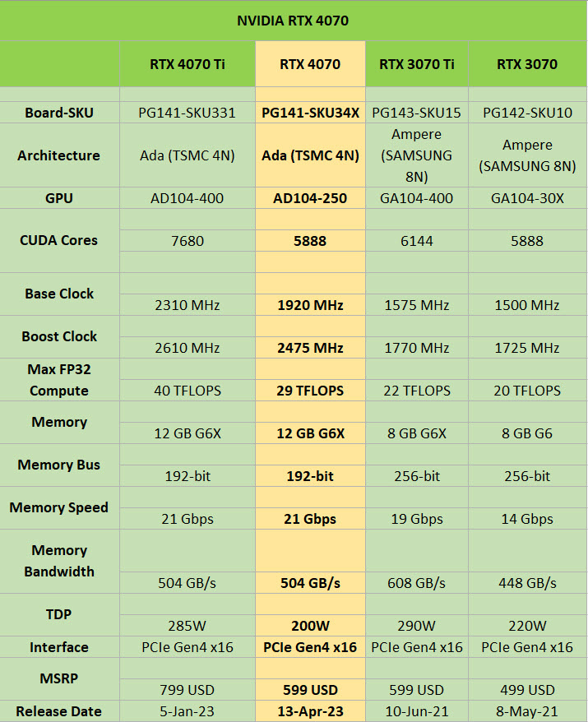Image resolution: width=588 pixels, height=722 pixels.
Task: Select the 14 Gbps memory speed cell
Action: click(527, 519)
